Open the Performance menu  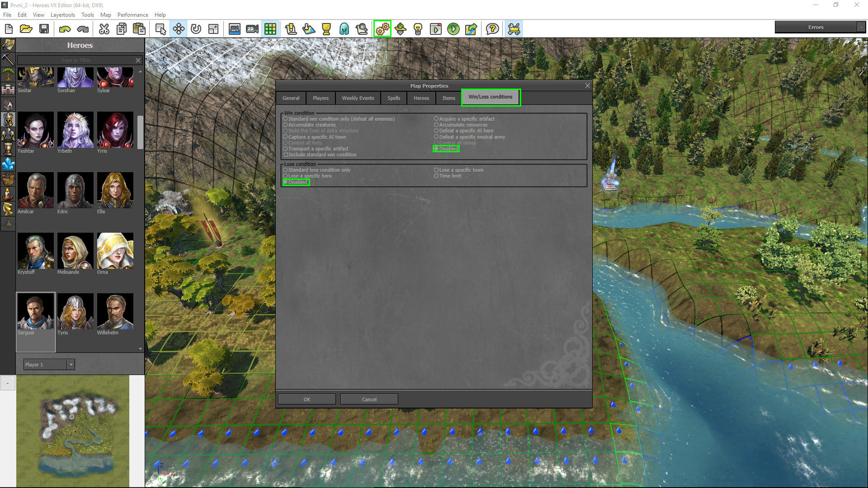tap(132, 14)
